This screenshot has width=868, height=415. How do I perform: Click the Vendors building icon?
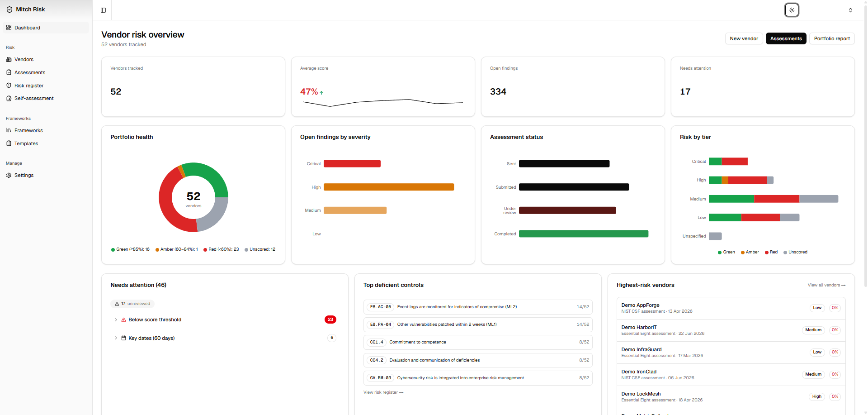9,59
